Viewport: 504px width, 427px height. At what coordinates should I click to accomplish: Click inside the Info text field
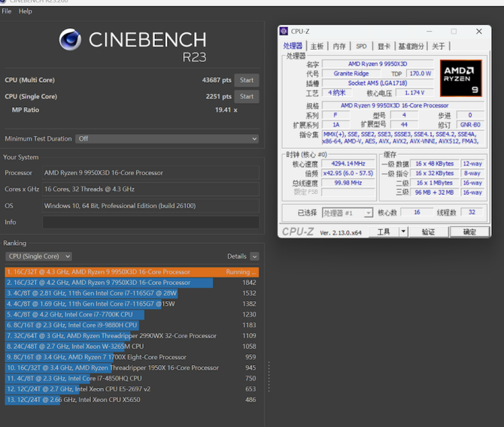pos(150,223)
